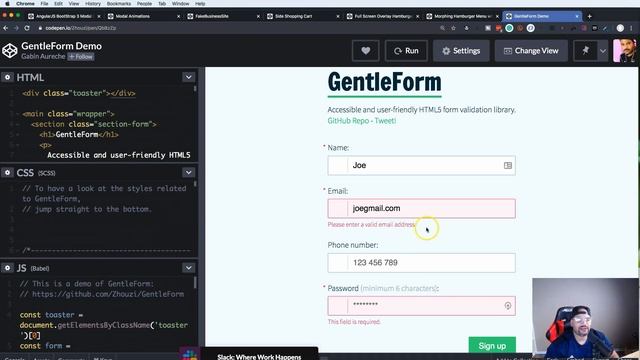Image resolution: width=640 pixels, height=360 pixels.
Task: Focus the Email input field
Action: (421, 209)
